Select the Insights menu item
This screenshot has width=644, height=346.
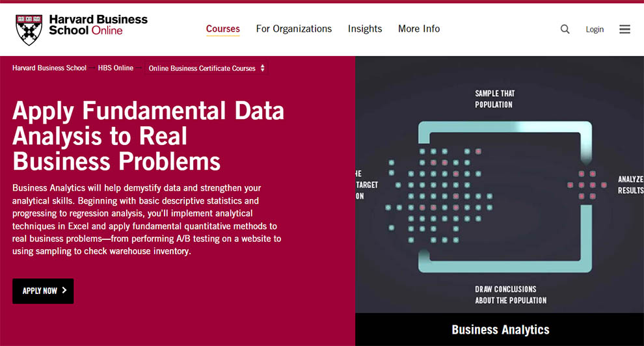[x=365, y=29]
